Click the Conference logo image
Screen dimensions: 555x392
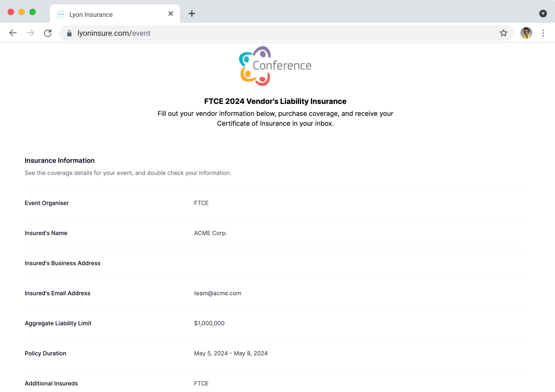click(x=275, y=66)
